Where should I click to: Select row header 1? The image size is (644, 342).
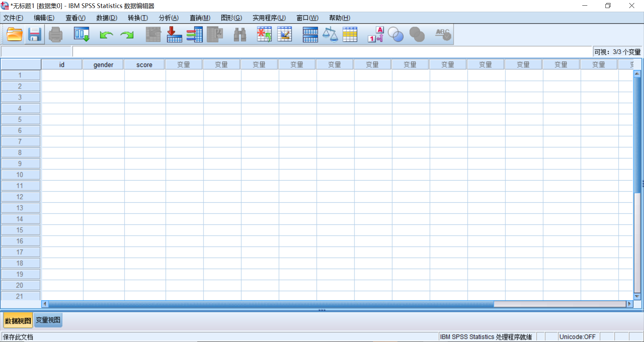(x=20, y=75)
